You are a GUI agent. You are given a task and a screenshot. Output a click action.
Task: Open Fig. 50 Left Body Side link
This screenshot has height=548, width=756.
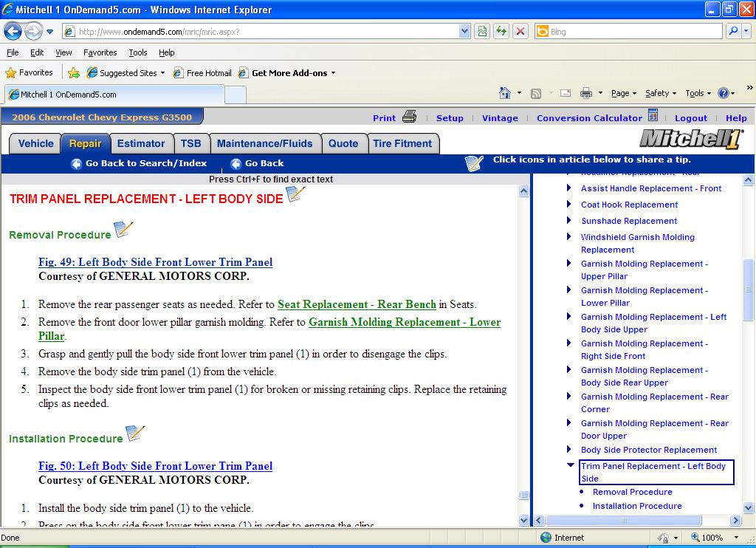(x=155, y=466)
